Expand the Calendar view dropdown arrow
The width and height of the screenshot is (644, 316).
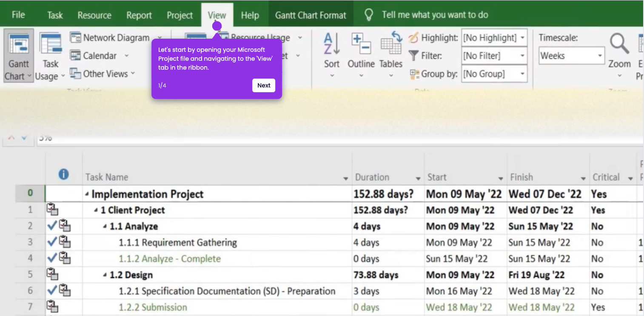[126, 56]
